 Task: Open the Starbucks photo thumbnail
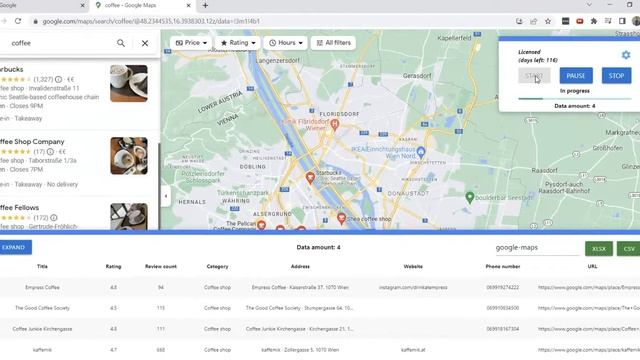click(x=129, y=83)
